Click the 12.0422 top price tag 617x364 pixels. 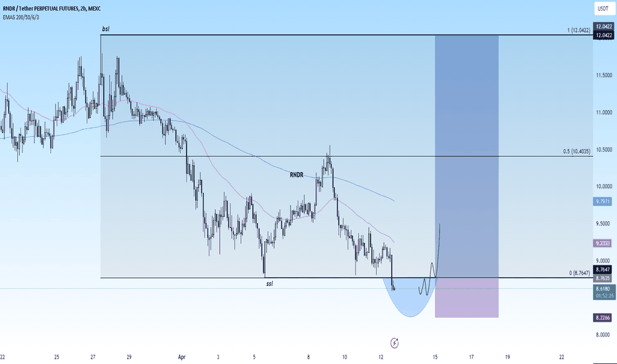pyautogui.click(x=603, y=26)
